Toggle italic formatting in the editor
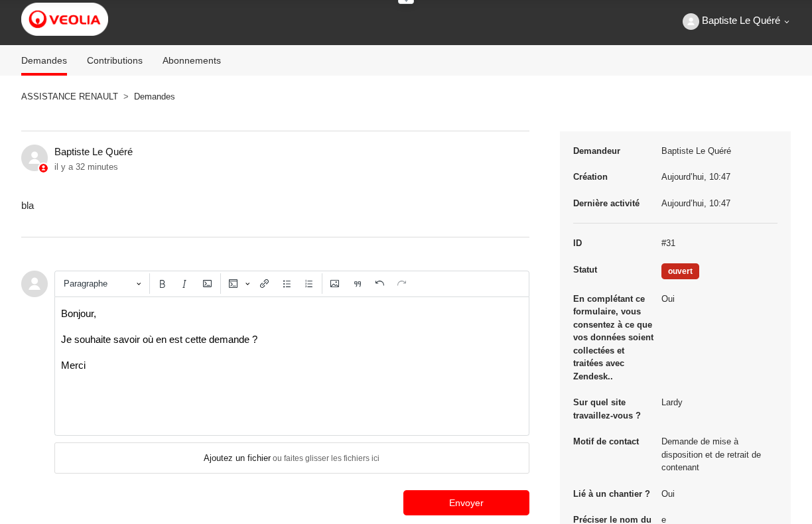This screenshot has width=812, height=524. [184, 284]
